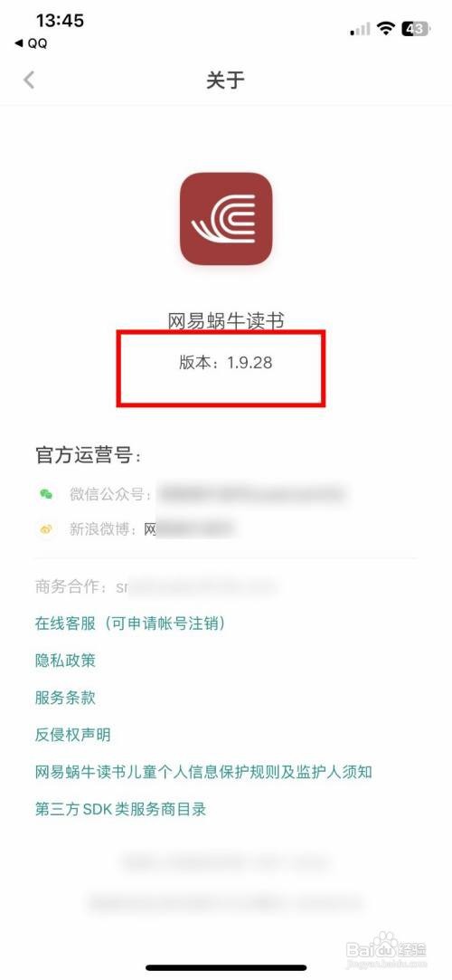Open the 反侵权声明 link
Image resolution: width=452 pixels, height=980 pixels.
(x=72, y=735)
